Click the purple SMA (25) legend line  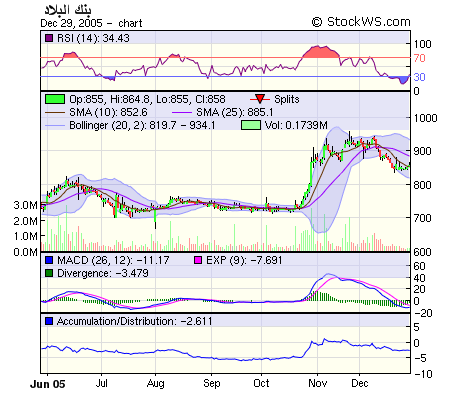coord(182,113)
